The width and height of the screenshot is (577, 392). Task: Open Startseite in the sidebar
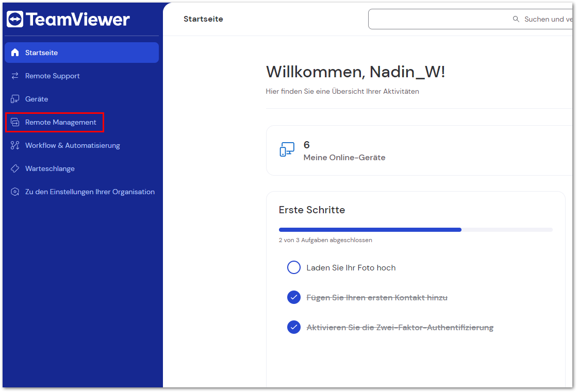tap(81, 53)
